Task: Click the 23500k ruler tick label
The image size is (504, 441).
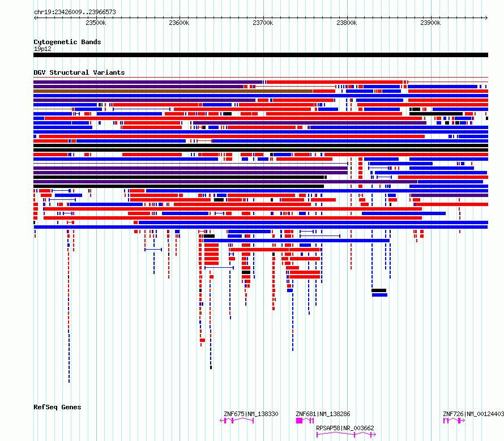Action: [96, 23]
